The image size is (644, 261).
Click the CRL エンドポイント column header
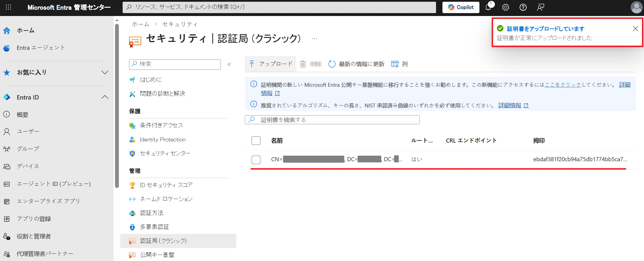tap(471, 141)
